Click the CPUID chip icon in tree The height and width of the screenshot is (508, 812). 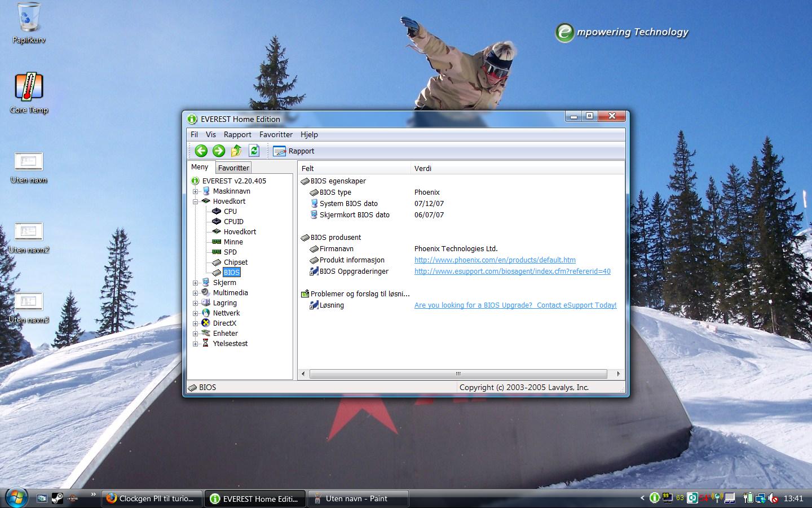click(217, 221)
